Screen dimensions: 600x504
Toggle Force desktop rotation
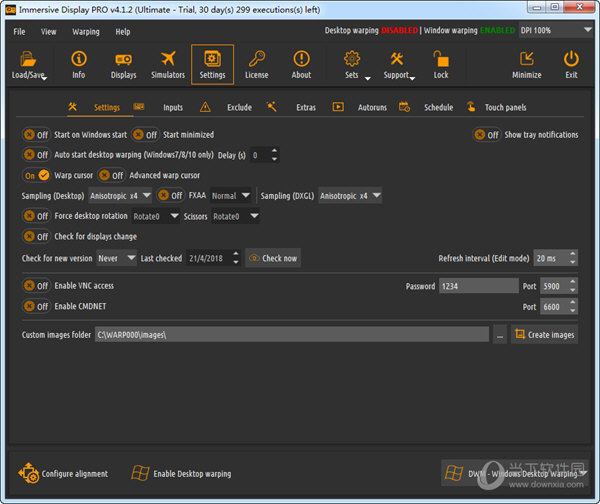[36, 216]
